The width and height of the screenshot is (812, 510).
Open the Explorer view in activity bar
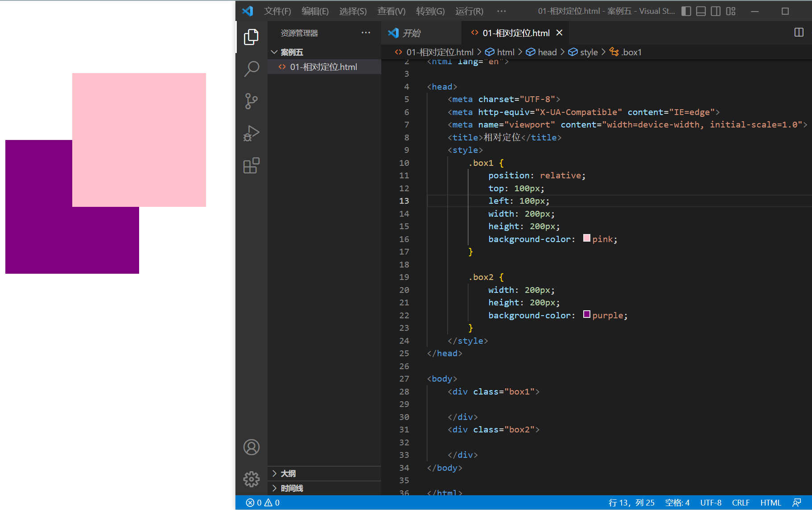tap(251, 37)
